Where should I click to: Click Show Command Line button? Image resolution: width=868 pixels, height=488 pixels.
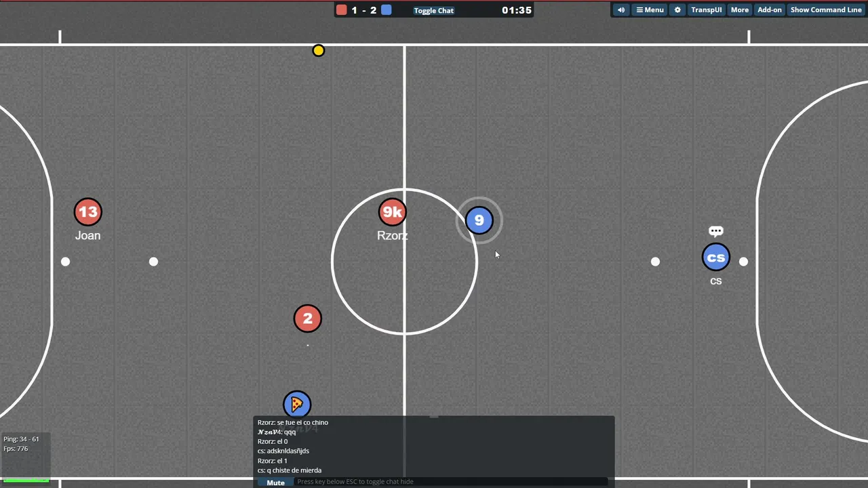(826, 9)
